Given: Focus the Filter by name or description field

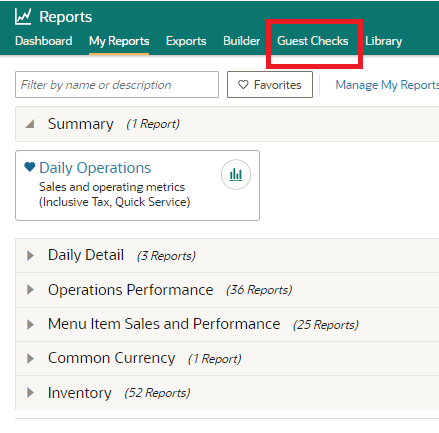Looking at the screenshot, I should 117,85.
